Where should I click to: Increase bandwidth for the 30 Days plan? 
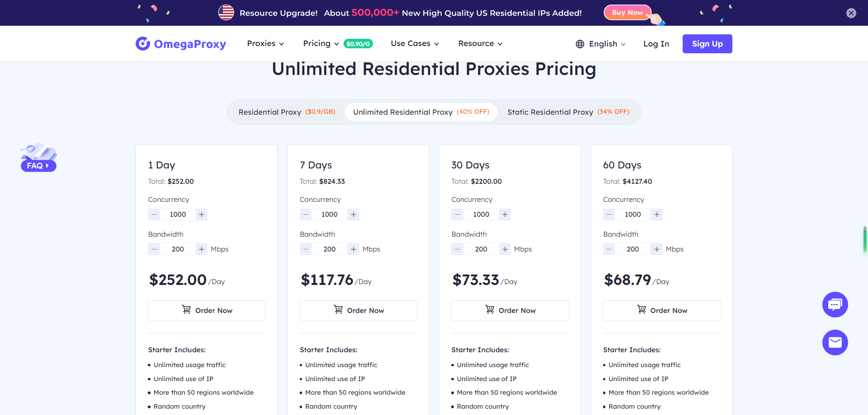pyautogui.click(x=505, y=249)
